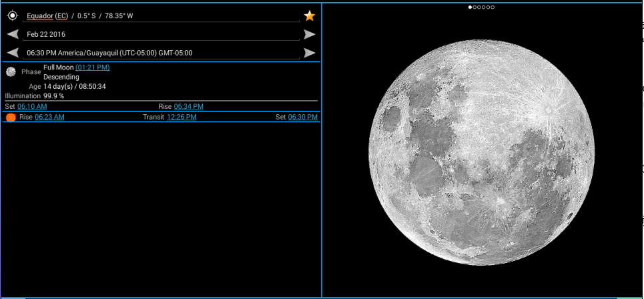Click sun transit time 12:26 PM
Screen dimensions: 644x299
click(182, 117)
